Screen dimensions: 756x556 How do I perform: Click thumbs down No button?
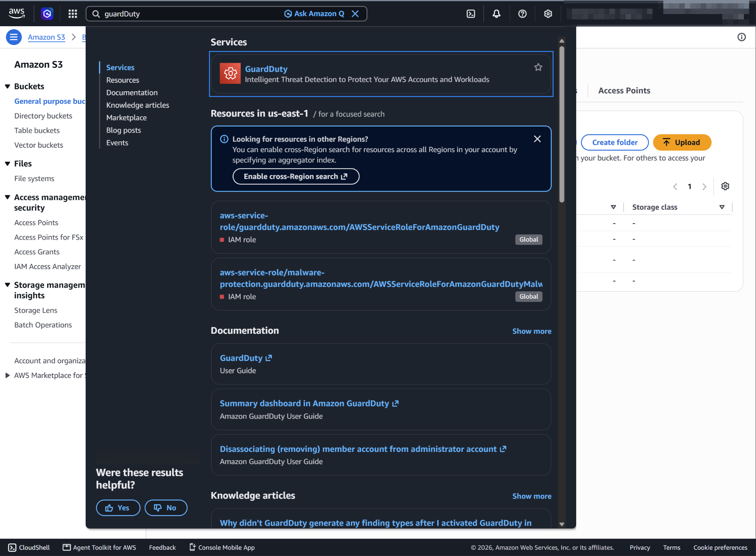click(166, 508)
